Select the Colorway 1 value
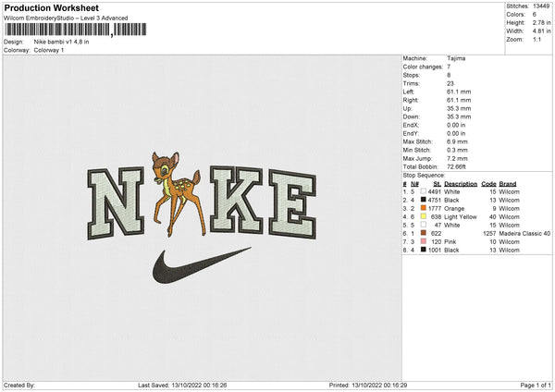Image resolution: width=555 pixels, height=392 pixels. click(x=49, y=50)
